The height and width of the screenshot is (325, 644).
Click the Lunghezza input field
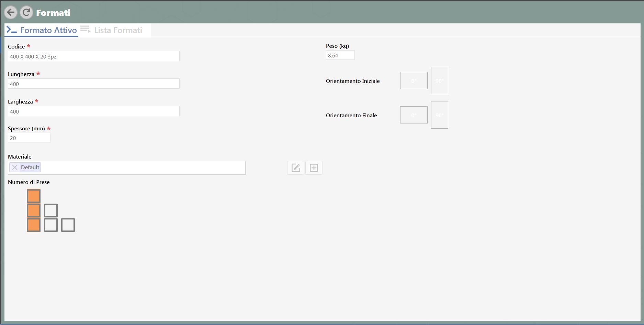pyautogui.click(x=93, y=84)
